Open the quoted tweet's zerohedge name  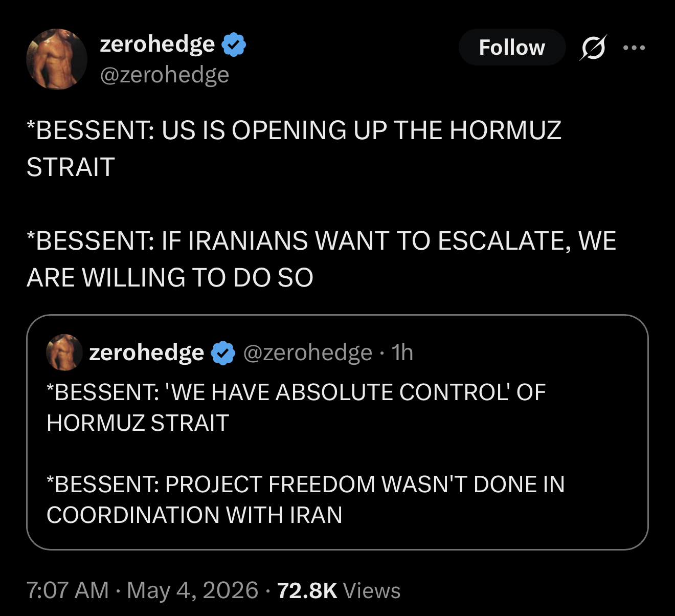[x=146, y=353]
